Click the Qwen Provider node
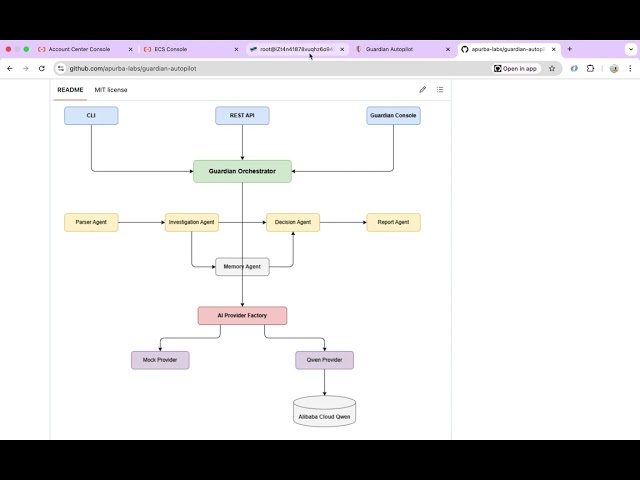This screenshot has width=640, height=480. coord(324,360)
